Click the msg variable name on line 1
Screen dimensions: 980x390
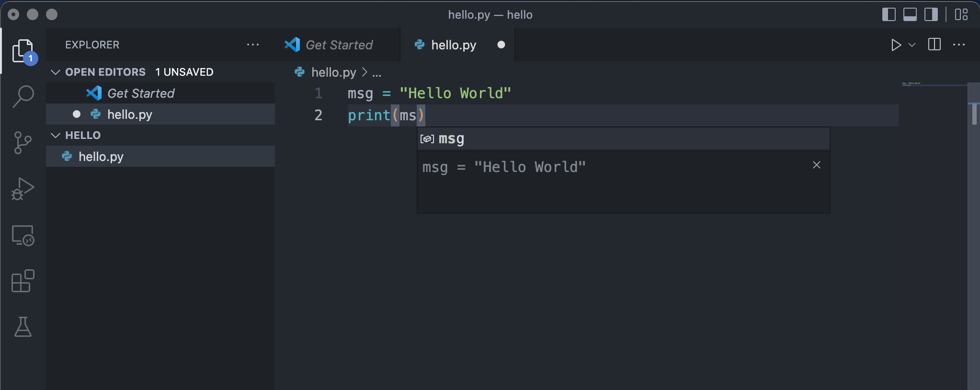[x=360, y=93]
